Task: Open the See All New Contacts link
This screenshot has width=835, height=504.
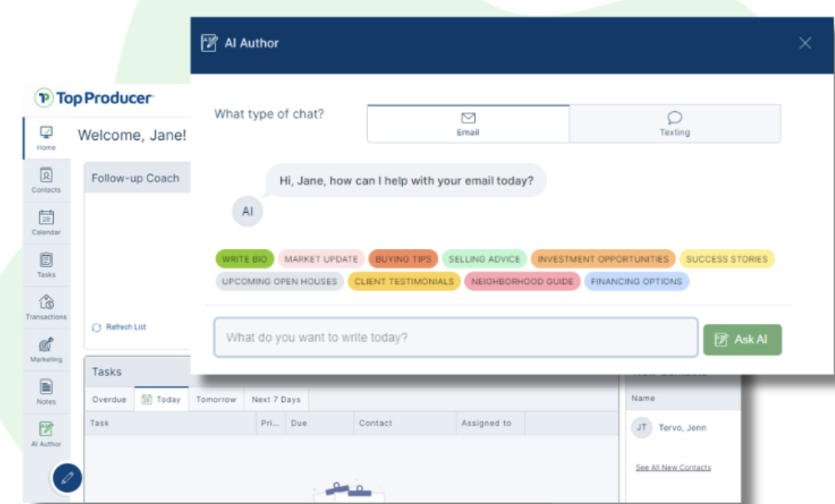Action: [673, 467]
